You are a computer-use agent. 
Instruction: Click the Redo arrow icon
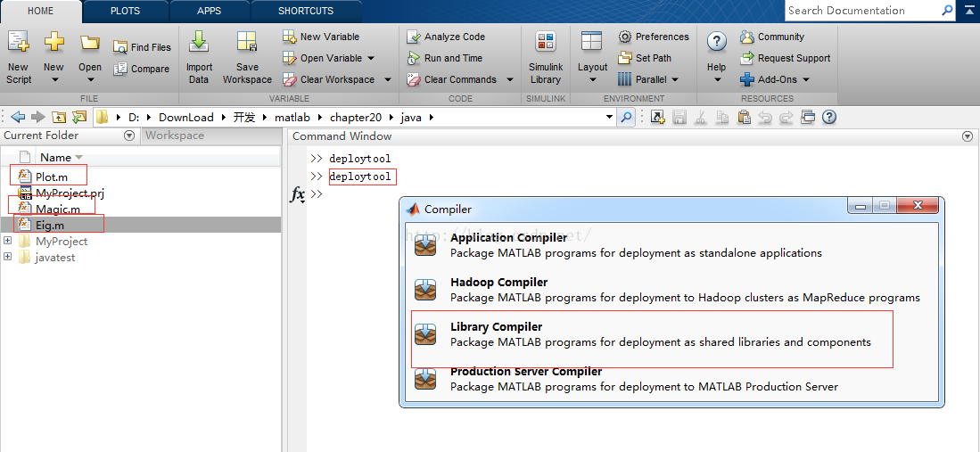click(x=786, y=117)
